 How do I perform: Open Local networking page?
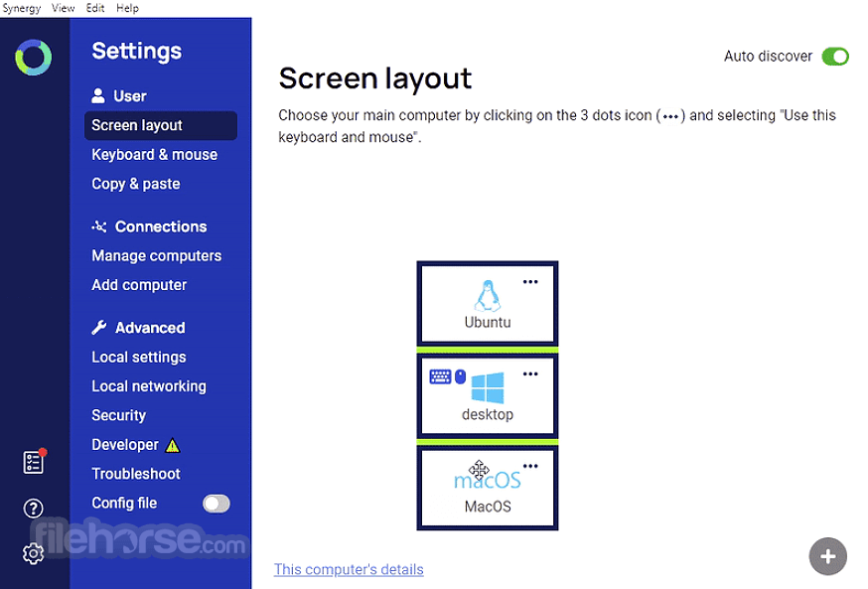click(x=149, y=386)
